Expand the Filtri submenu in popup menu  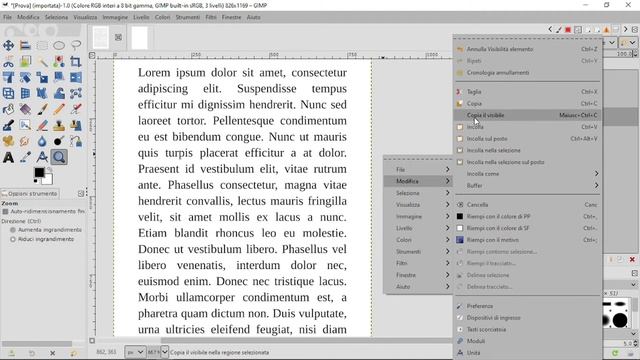(x=418, y=263)
